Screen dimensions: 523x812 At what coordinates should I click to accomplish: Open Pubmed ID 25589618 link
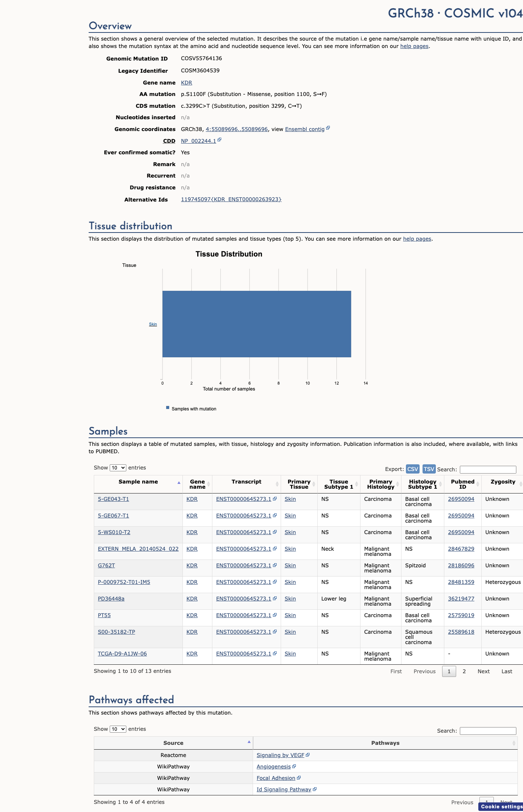(461, 632)
